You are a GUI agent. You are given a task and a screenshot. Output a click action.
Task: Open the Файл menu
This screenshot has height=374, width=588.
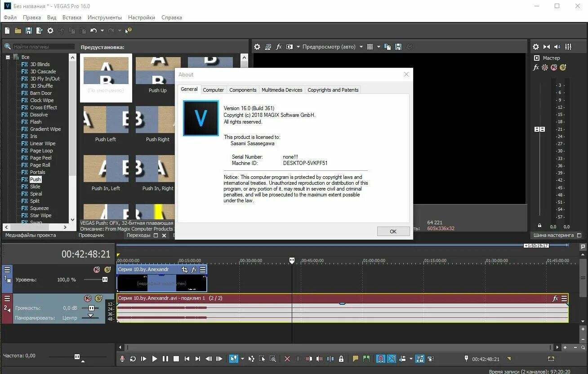[10, 18]
